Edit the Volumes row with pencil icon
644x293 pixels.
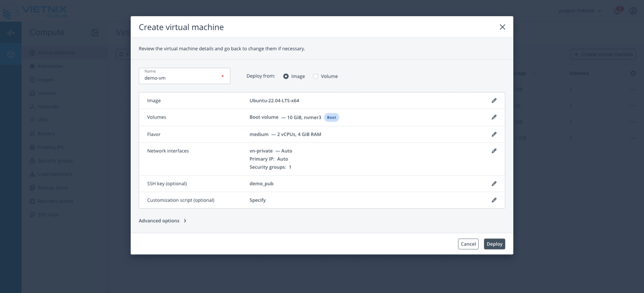pyautogui.click(x=494, y=117)
